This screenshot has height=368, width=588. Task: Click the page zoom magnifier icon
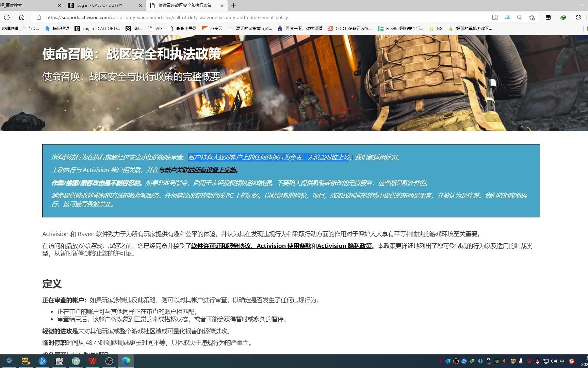(x=519, y=17)
